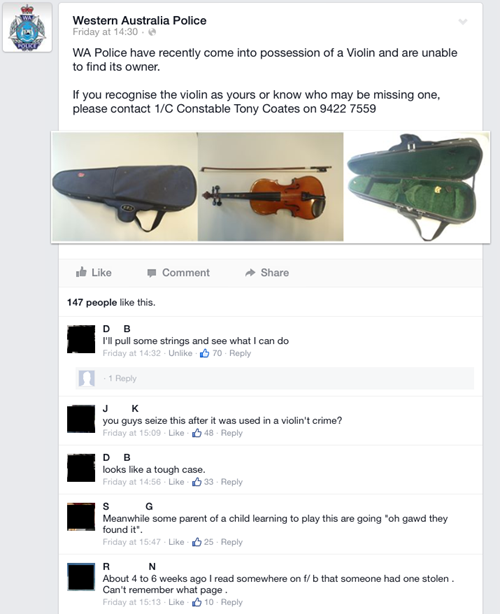Like the 'tough case' comment
Image resolution: width=500 pixels, height=614 pixels.
click(176, 482)
